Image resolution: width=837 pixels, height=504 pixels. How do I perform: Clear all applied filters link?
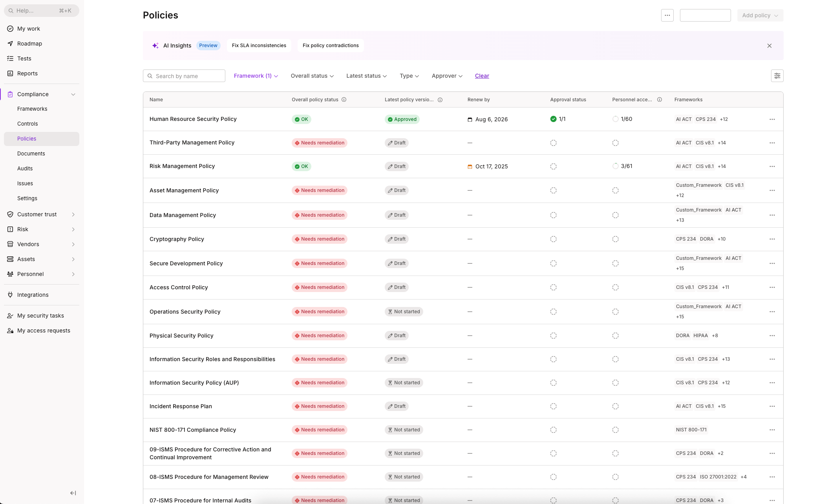tap(482, 76)
